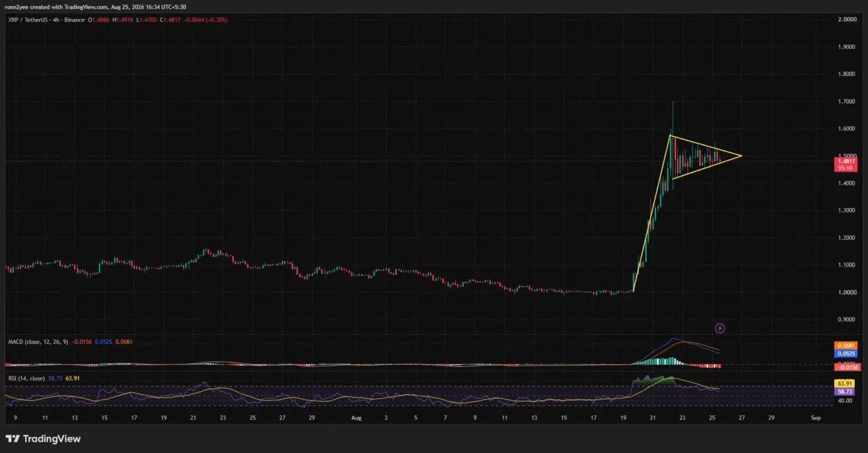
Task: Click the "7" date label on the time axis
Action: click(446, 417)
